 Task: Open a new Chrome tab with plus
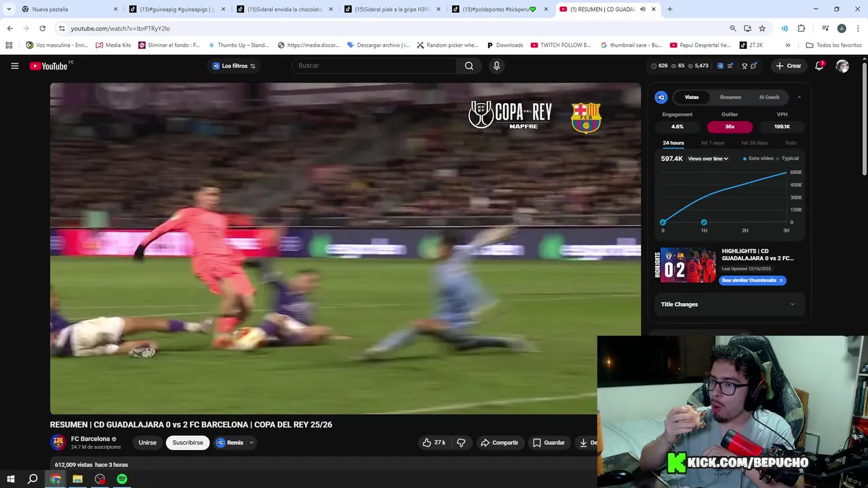(x=669, y=9)
